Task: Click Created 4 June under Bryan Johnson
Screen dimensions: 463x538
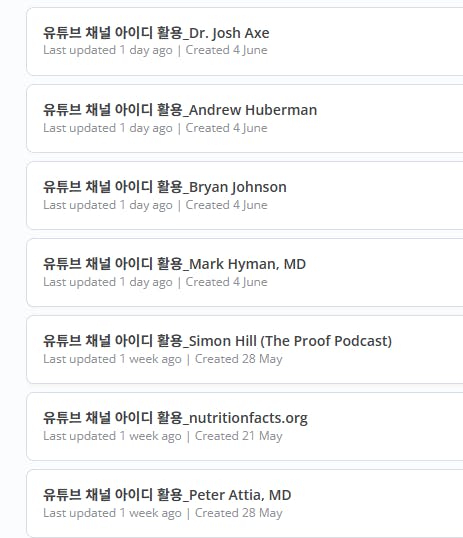Action: [x=227, y=205]
